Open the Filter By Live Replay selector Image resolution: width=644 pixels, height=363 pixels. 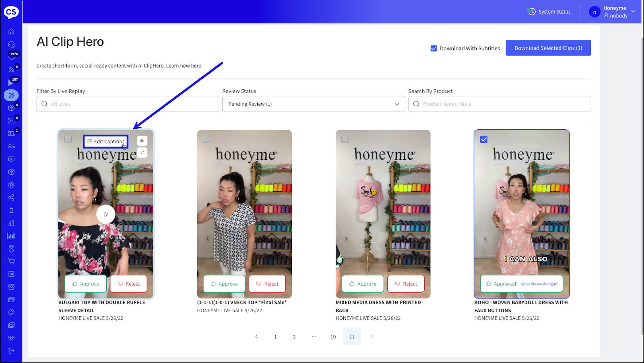pos(128,104)
